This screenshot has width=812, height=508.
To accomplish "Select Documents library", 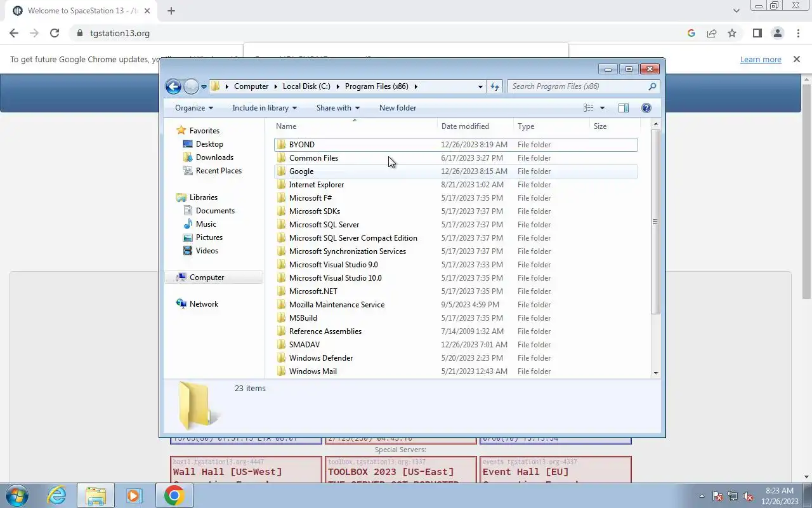I will (x=215, y=211).
